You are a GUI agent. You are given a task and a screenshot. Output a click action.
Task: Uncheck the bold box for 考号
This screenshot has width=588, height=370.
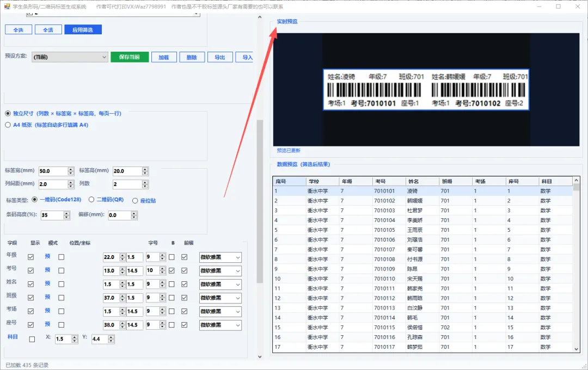pos(171,270)
